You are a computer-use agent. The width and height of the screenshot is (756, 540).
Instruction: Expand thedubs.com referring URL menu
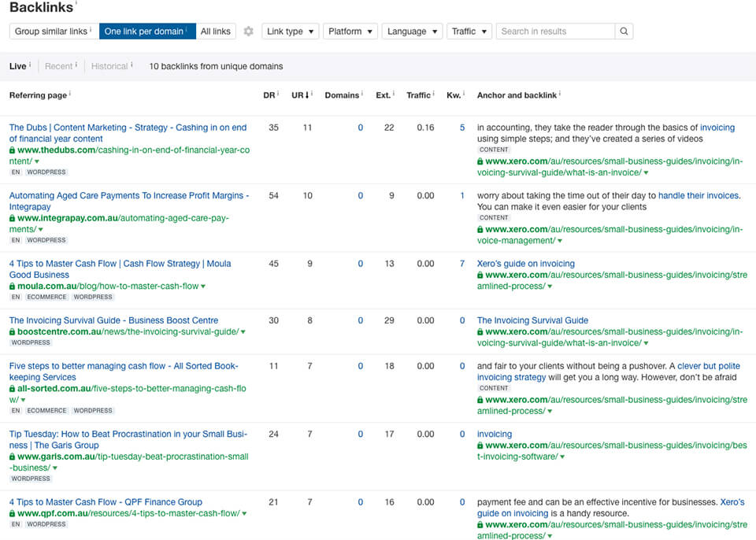click(x=37, y=161)
